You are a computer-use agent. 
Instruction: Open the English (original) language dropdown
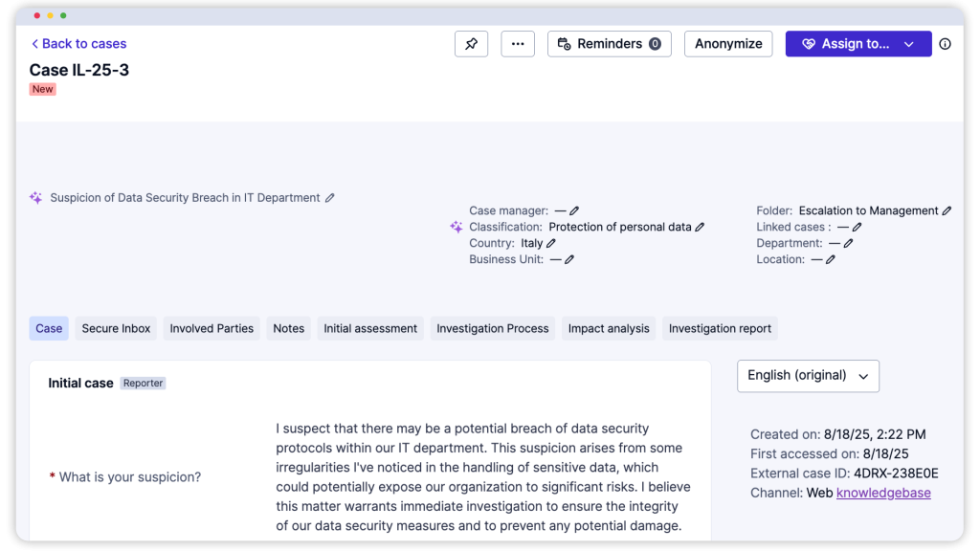click(x=808, y=376)
